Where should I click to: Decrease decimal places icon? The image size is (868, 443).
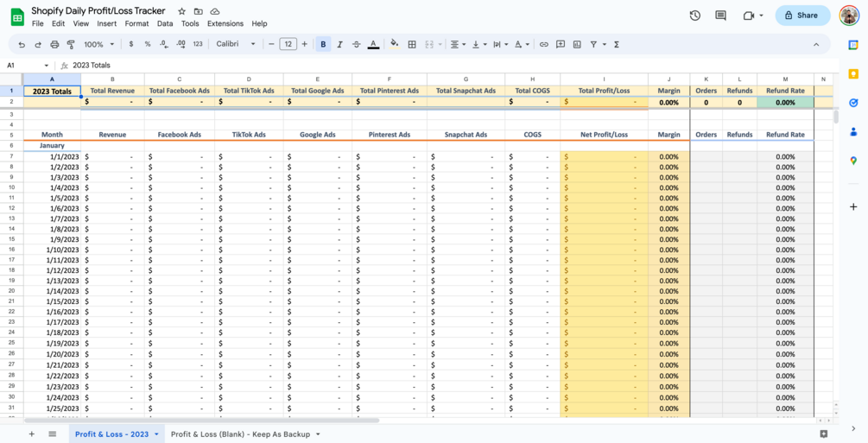tap(164, 44)
